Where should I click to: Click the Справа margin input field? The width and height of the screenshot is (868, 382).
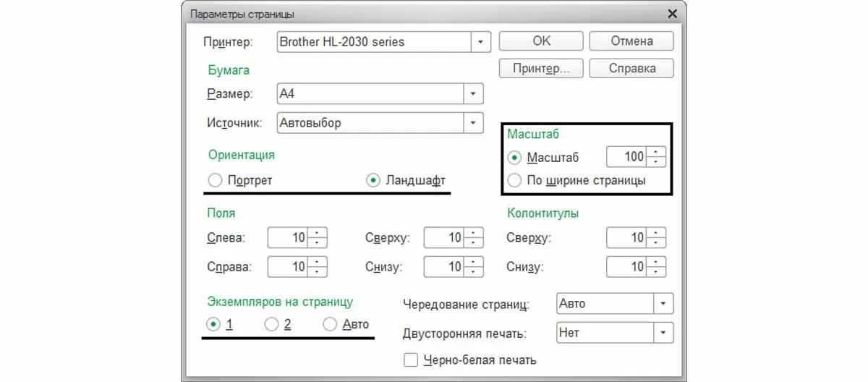pyautogui.click(x=288, y=267)
